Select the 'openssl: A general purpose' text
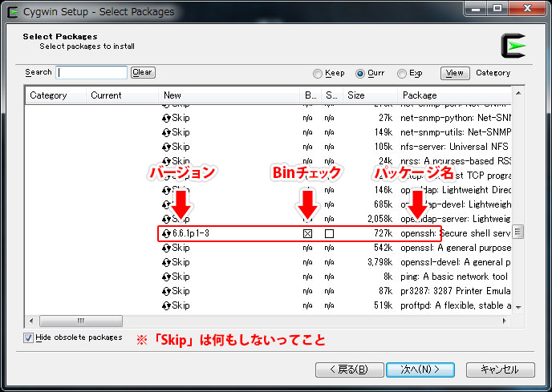The height and width of the screenshot is (392, 552). 456,248
